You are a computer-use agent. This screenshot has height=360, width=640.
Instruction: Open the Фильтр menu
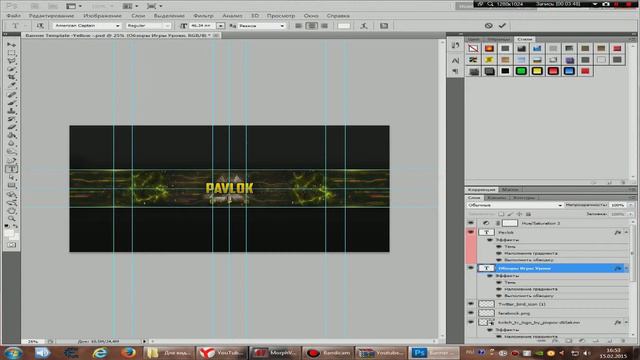(203, 16)
